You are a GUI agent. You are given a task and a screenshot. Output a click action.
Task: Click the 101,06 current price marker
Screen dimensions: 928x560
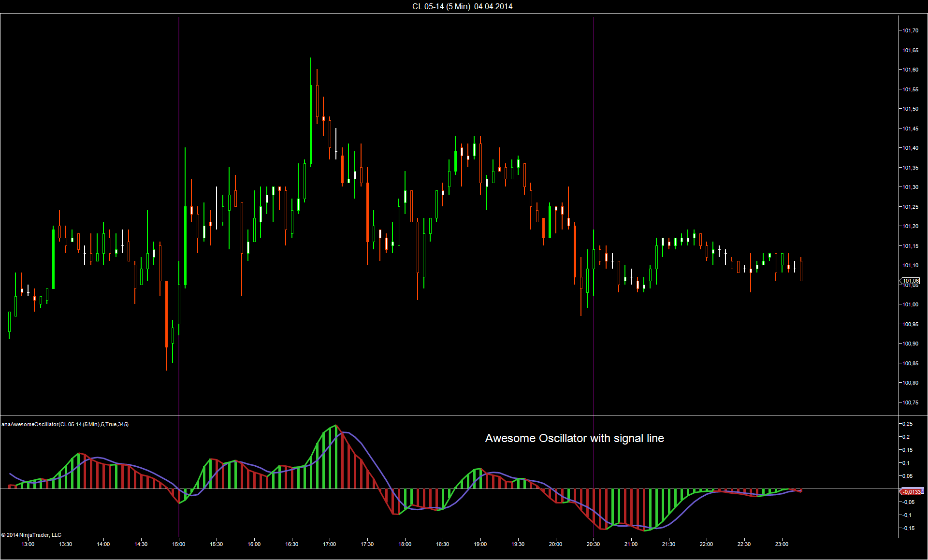coord(911,281)
